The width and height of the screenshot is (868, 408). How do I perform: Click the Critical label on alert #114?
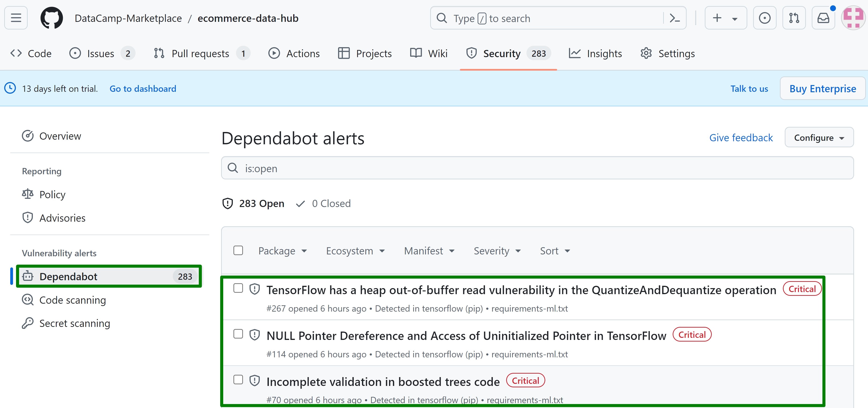[x=692, y=335]
